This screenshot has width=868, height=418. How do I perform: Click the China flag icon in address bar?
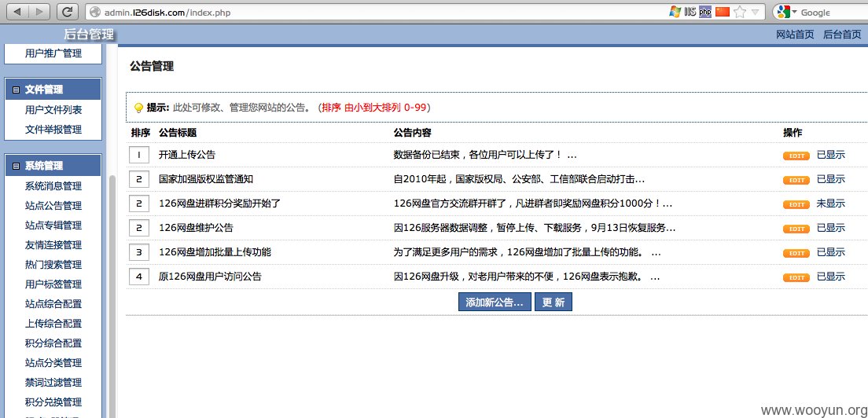tap(723, 12)
